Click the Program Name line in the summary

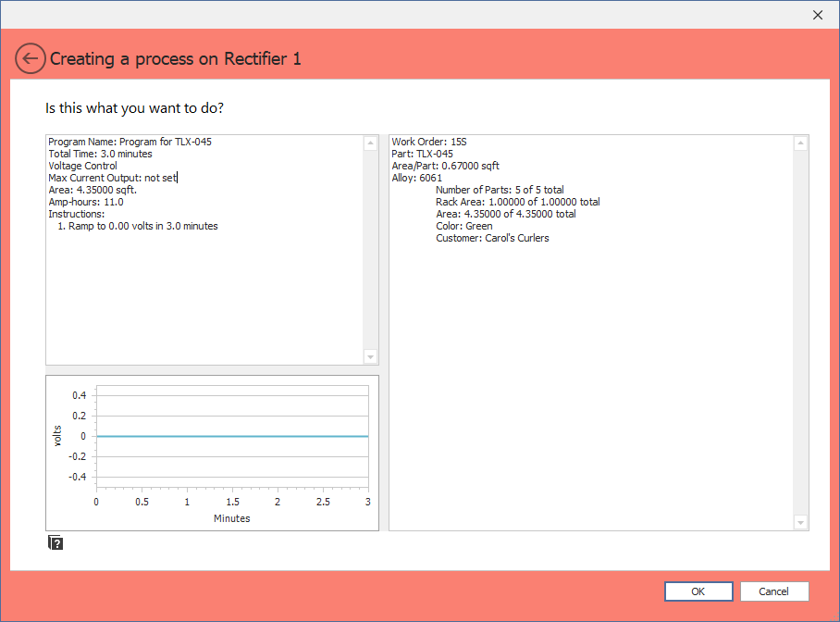pyautogui.click(x=125, y=143)
